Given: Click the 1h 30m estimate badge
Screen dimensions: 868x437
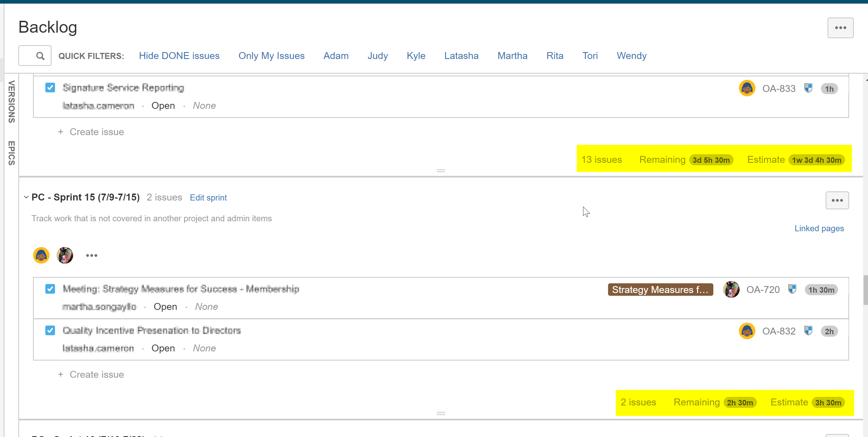Looking at the screenshot, I should tap(821, 290).
